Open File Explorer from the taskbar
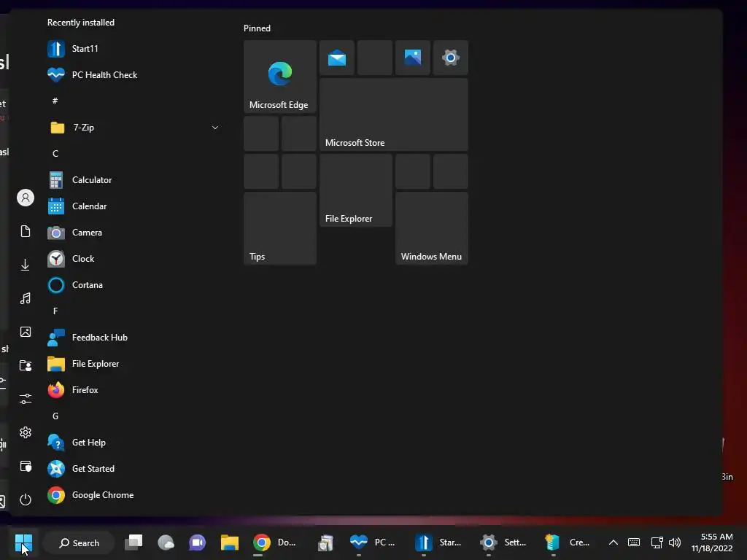Screen dimensions: 747x560 [x=230, y=542]
